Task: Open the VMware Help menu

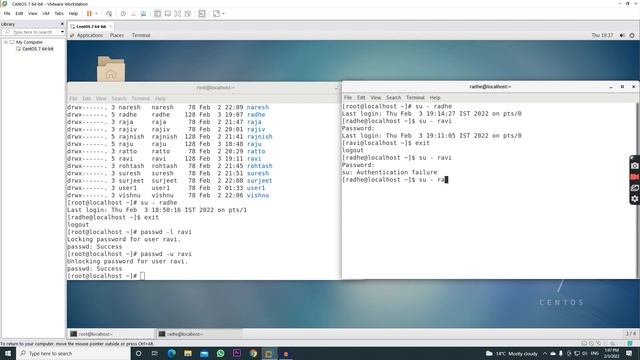Action: (73, 13)
